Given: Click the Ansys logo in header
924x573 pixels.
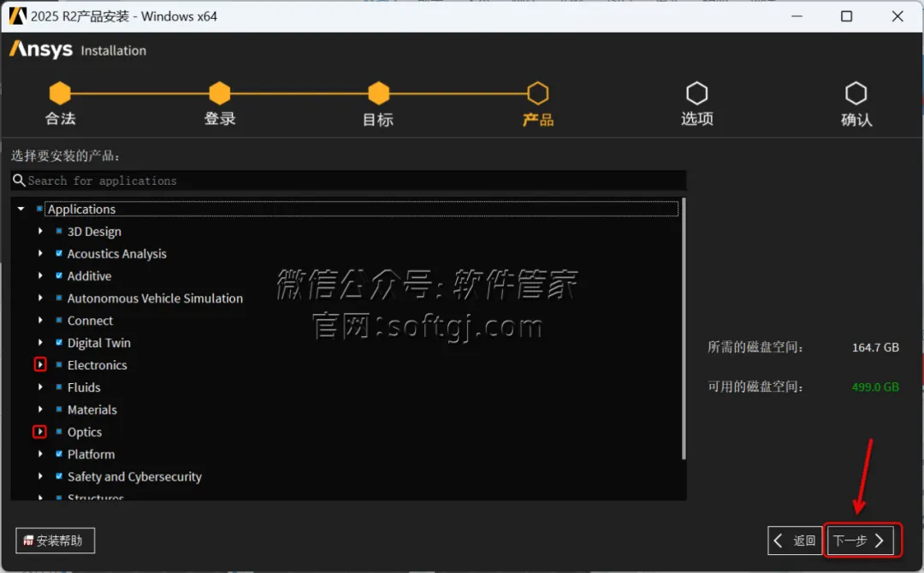Looking at the screenshot, I should (x=41, y=50).
